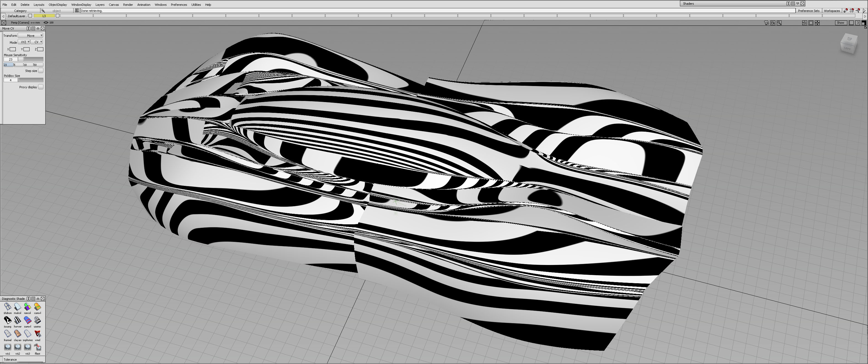Screen dimensions: 868x364
Task: Click the Mouse Sensitivity slider
Action: coord(30,59)
